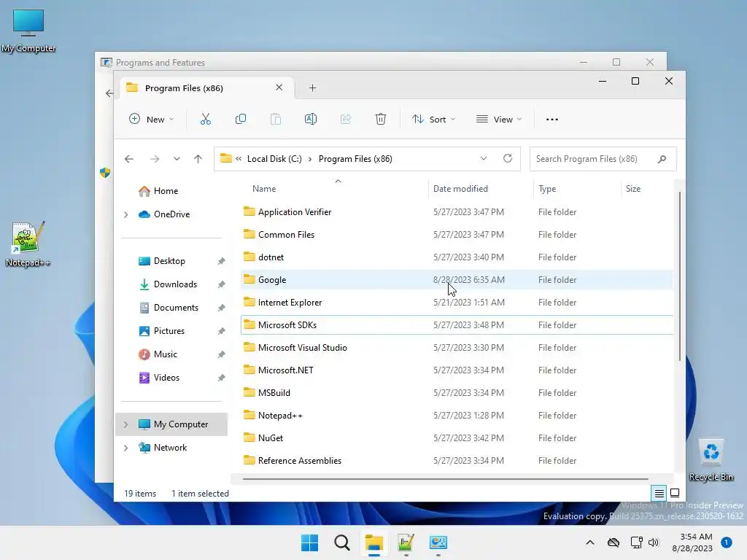
Task: Click the Rename icon in toolbar
Action: (x=311, y=119)
